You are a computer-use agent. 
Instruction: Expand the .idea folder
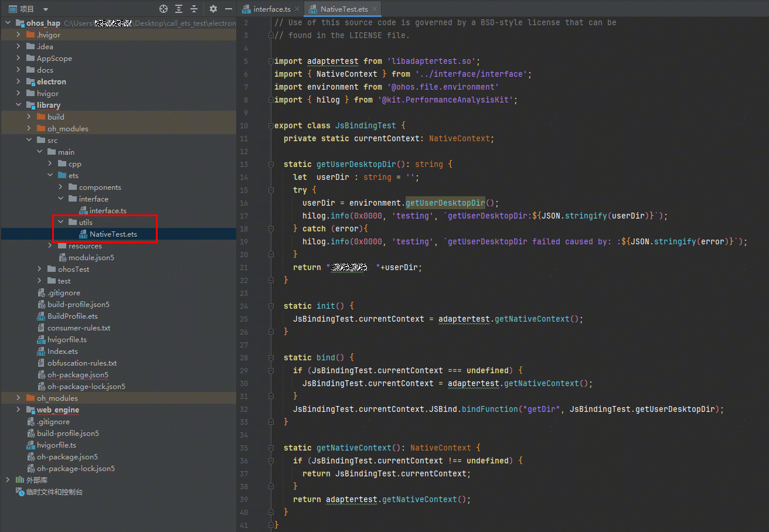point(19,47)
